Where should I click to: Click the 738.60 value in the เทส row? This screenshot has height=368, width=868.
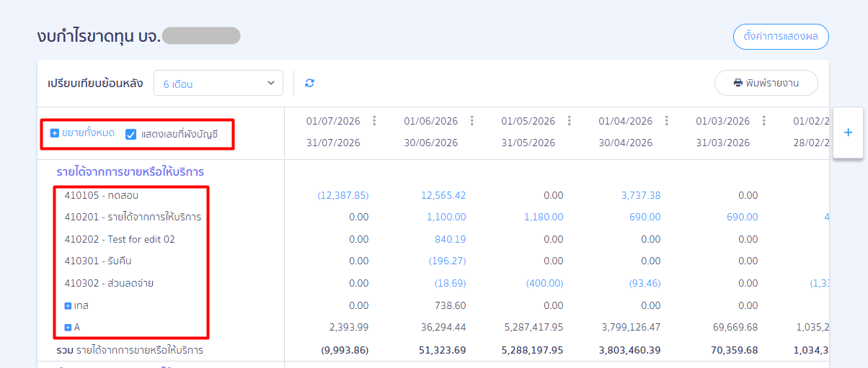(x=450, y=305)
